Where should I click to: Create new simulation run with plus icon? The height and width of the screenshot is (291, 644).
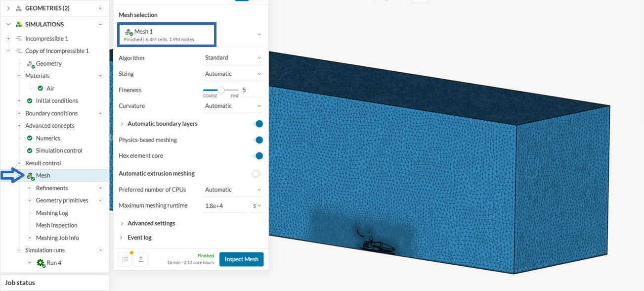tap(100, 250)
